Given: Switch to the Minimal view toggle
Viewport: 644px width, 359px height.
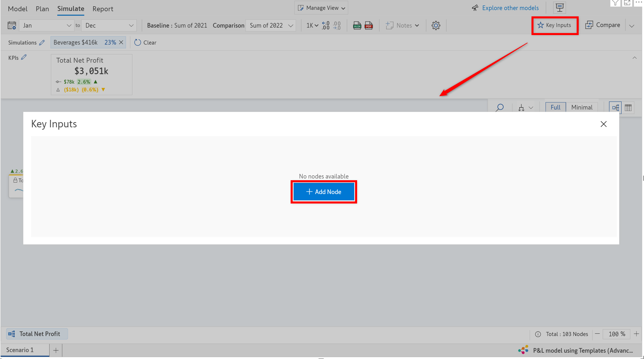Looking at the screenshot, I should pos(582,107).
